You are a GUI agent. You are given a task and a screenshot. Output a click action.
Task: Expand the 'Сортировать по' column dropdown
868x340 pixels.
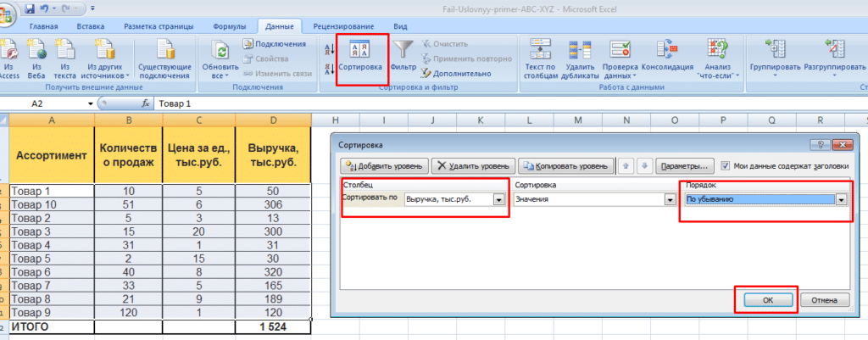498,199
